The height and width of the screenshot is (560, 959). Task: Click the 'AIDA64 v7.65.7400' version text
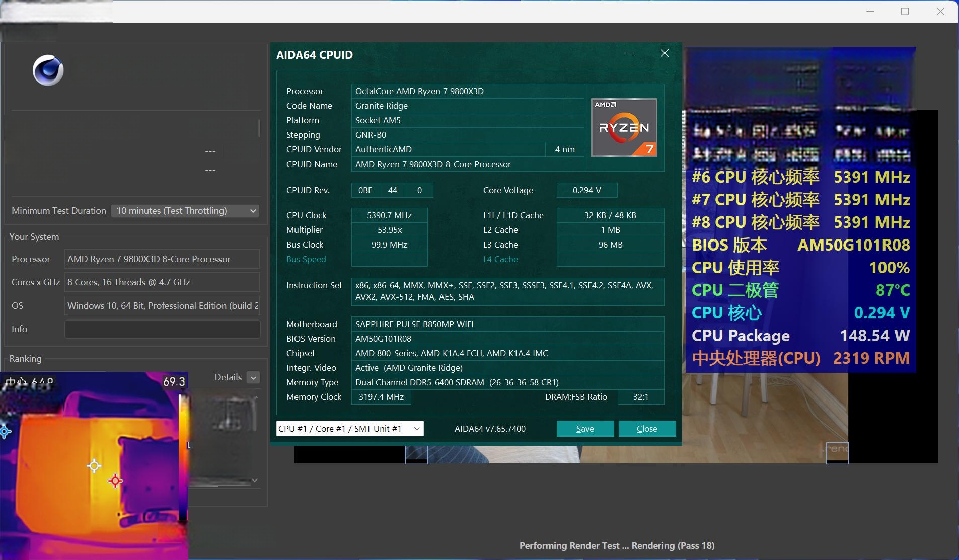490,429
